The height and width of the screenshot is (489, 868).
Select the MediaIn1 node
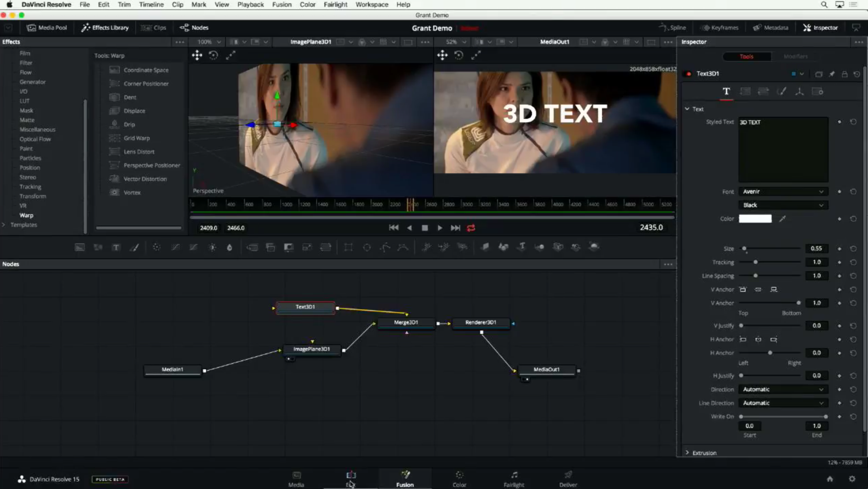tap(173, 370)
